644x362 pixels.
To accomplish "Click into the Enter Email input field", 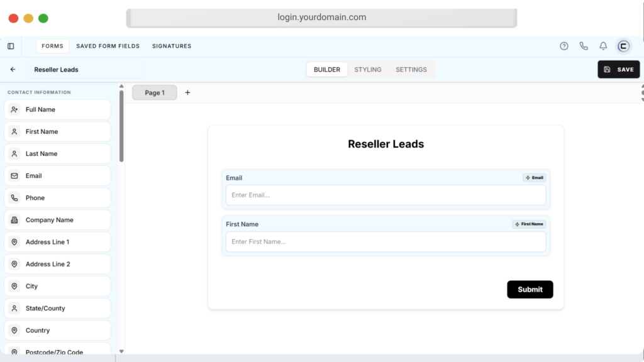I will pos(386,195).
